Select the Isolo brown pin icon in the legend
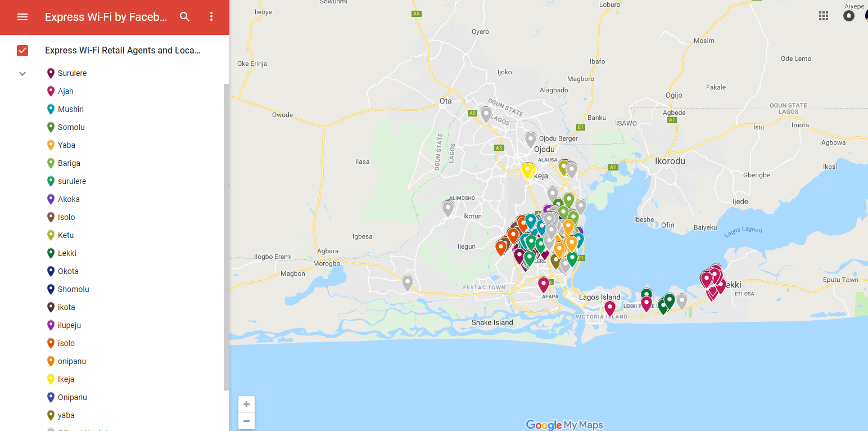 tap(51, 217)
